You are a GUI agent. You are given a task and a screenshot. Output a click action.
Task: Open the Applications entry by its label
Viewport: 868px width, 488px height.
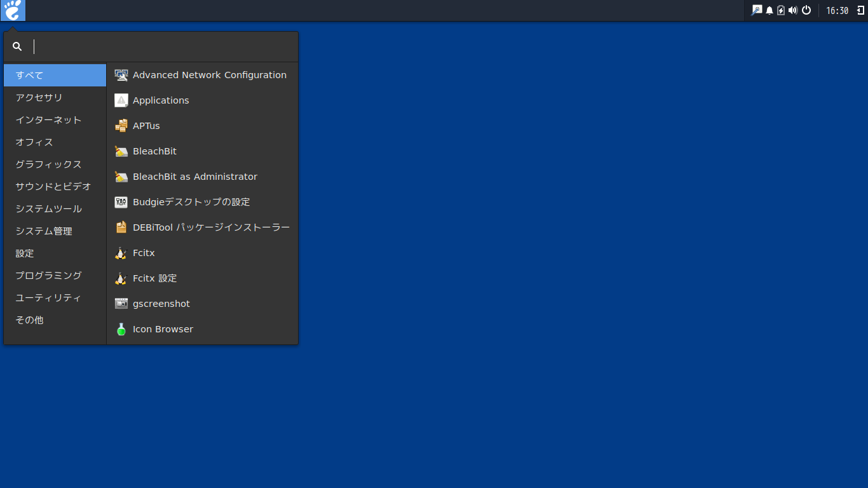pyautogui.click(x=161, y=100)
